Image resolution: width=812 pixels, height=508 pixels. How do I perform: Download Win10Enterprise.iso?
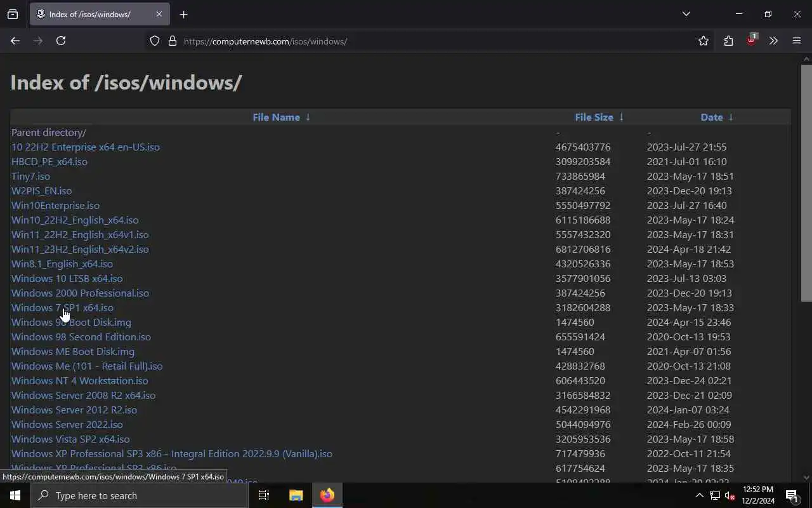(x=55, y=205)
